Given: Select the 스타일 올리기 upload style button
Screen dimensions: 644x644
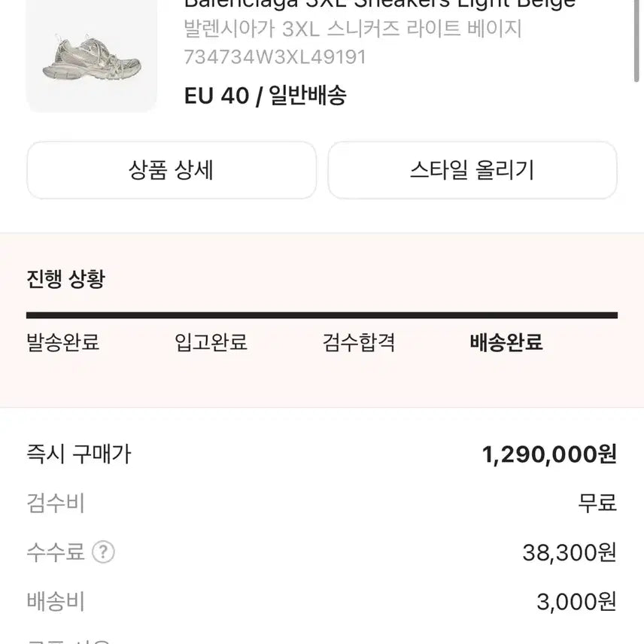Looking at the screenshot, I should click(x=470, y=170).
